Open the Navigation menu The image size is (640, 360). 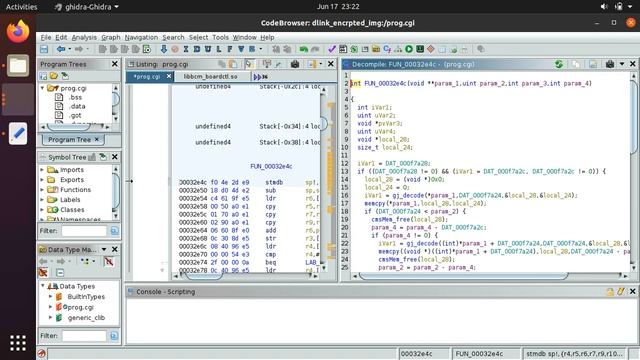(141, 37)
